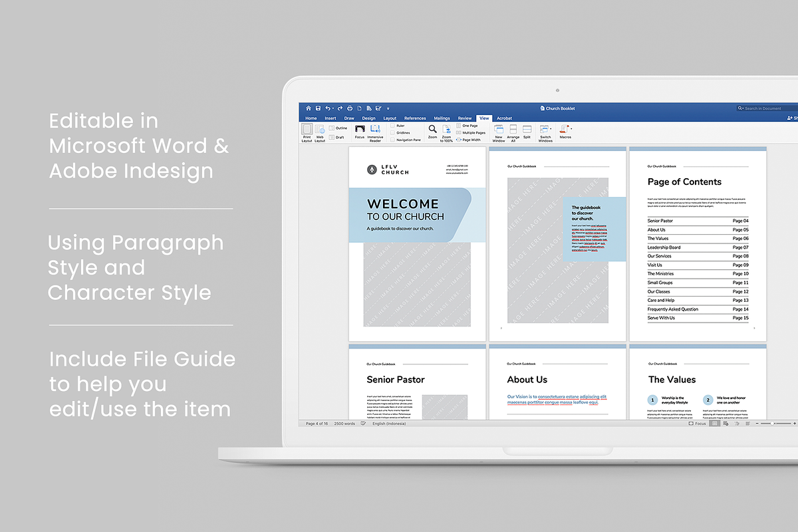Viewport: 798px width, 532px height.
Task: Switch to Web Layout view
Action: tap(319, 130)
